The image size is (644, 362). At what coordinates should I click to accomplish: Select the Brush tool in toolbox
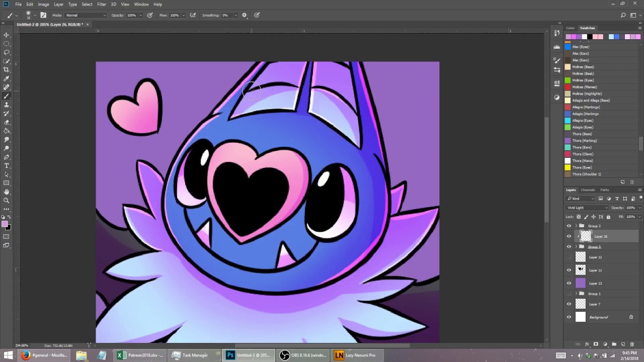tap(7, 96)
